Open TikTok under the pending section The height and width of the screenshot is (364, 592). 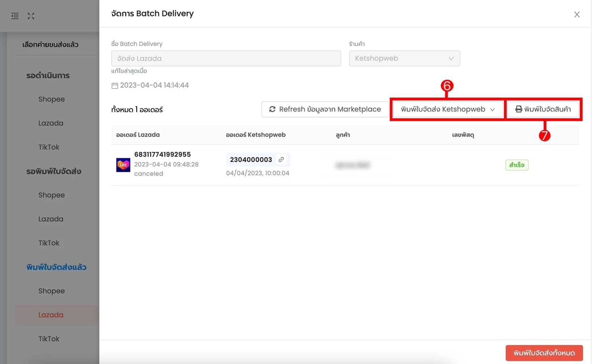point(49,147)
